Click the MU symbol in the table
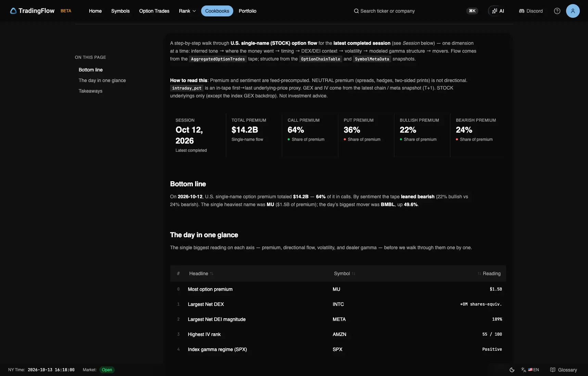Image resolution: width=588 pixels, height=376 pixels. (336, 289)
